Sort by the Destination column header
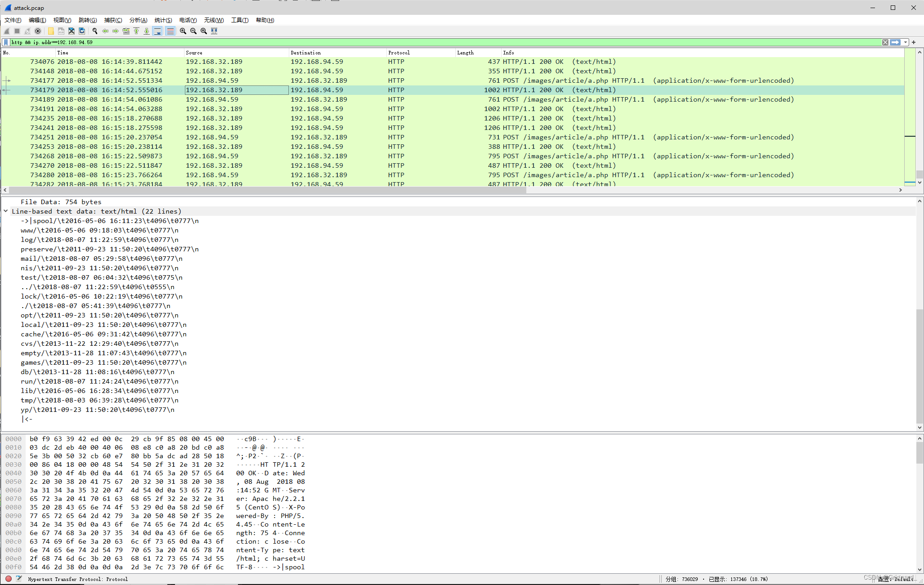The height and width of the screenshot is (585, 924). click(x=337, y=53)
